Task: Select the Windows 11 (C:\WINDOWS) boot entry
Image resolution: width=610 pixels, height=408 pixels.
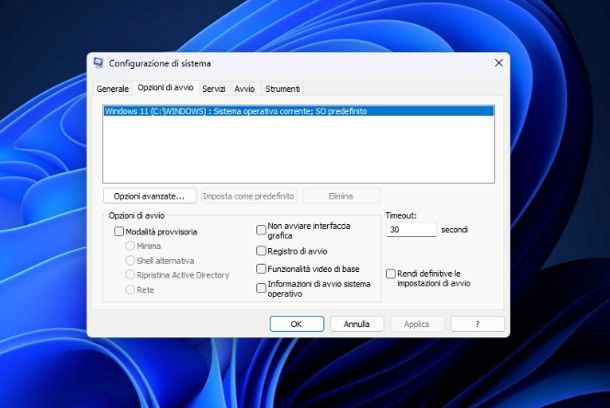Action: (x=298, y=111)
